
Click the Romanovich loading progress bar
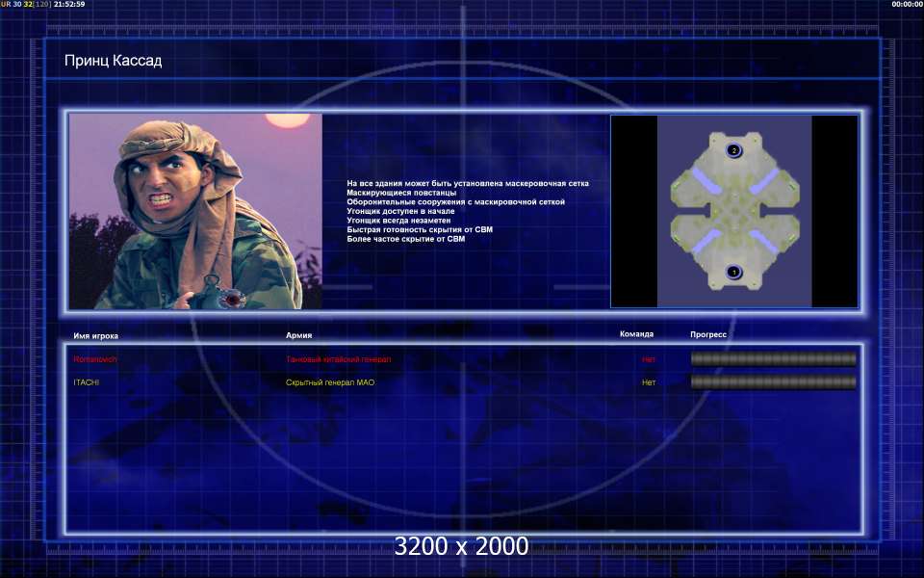pos(773,358)
